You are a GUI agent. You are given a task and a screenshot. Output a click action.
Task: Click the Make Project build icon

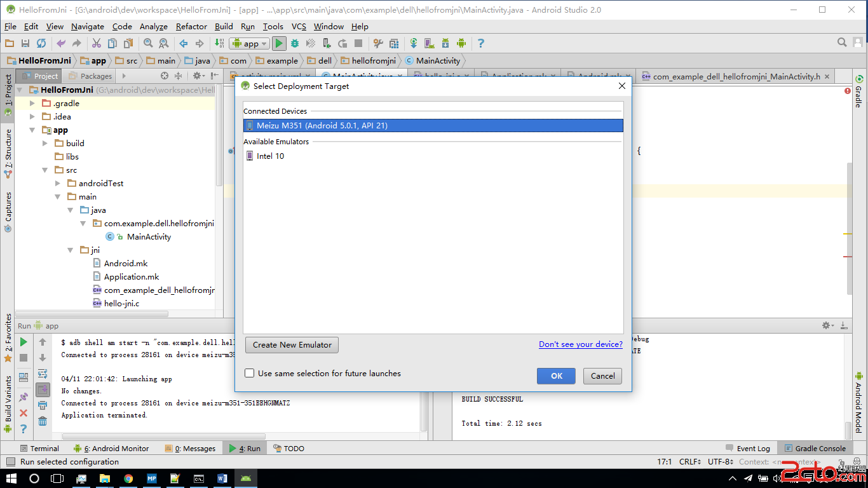219,43
